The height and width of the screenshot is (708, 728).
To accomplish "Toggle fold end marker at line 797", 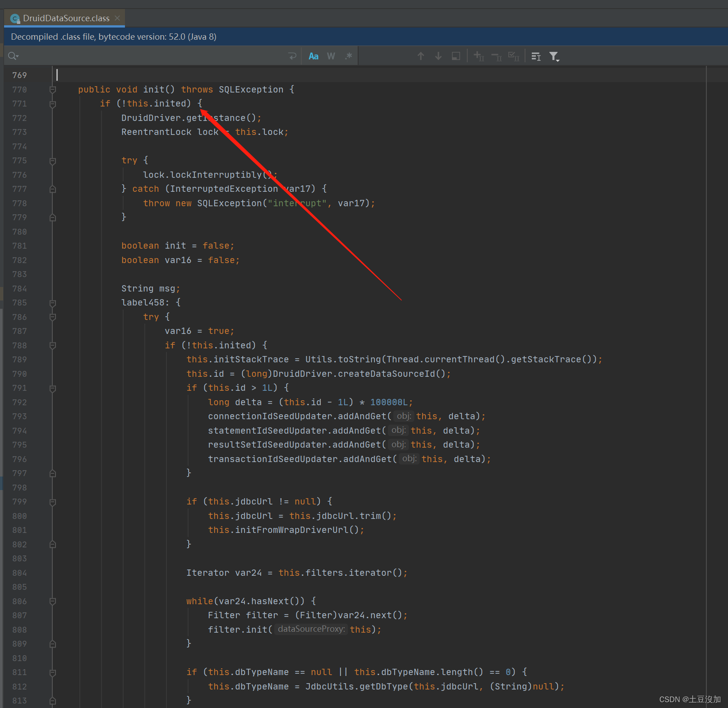I will [x=53, y=473].
